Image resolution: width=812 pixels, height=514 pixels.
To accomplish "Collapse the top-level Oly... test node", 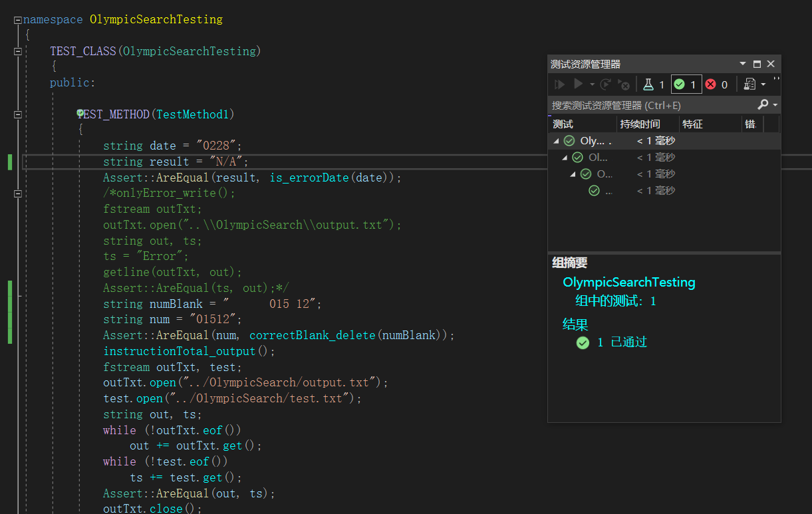I will click(x=555, y=141).
